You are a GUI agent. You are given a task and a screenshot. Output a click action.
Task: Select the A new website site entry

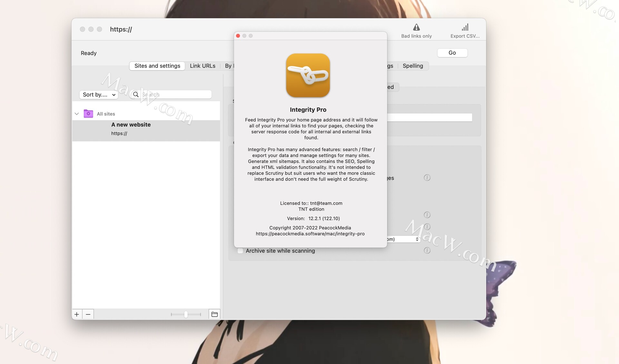pos(146,130)
